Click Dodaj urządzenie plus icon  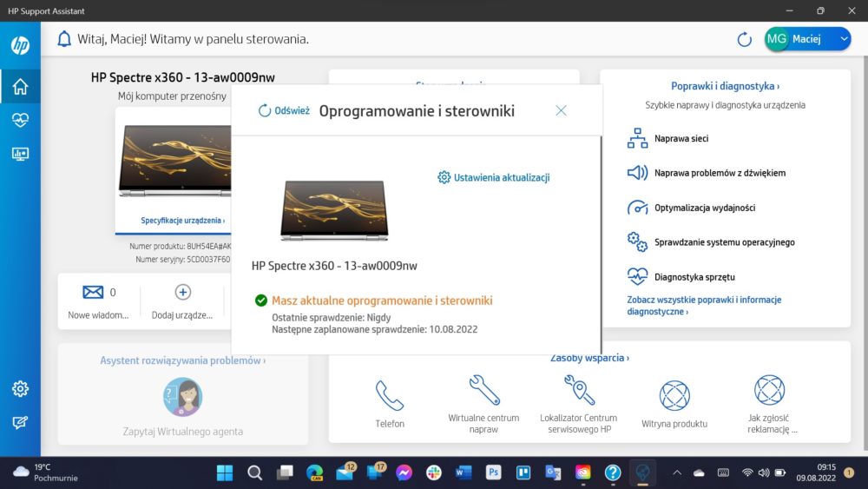[x=182, y=292]
